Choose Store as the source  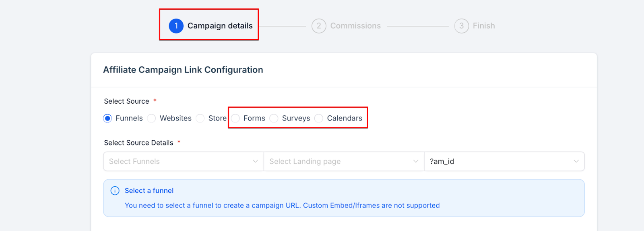tap(200, 118)
